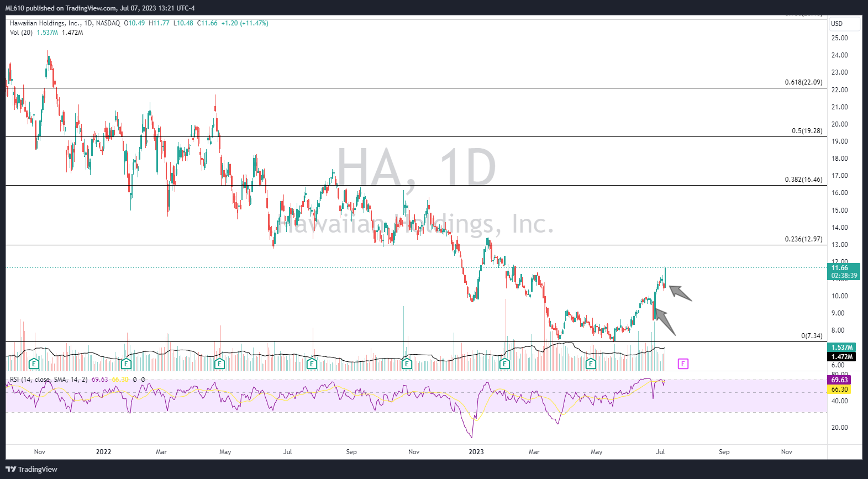The height and width of the screenshot is (479, 868).
Task: Click the 0.5(19.28) Fibonacci level label
Action: click(x=807, y=131)
